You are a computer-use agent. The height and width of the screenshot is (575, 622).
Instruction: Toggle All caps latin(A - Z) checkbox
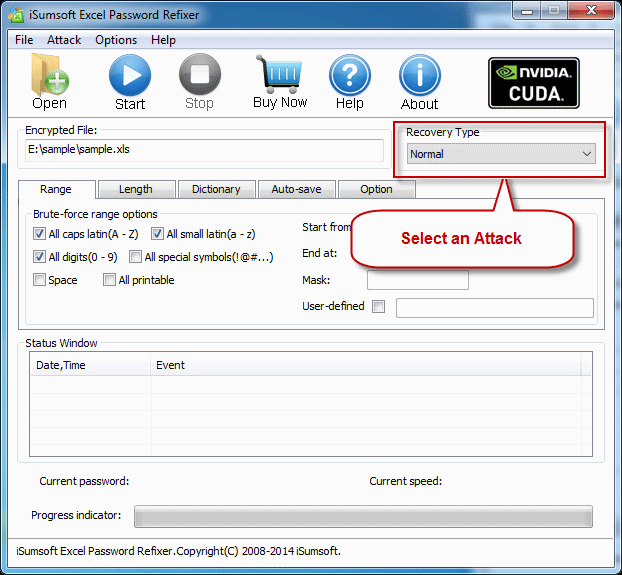pyautogui.click(x=39, y=234)
